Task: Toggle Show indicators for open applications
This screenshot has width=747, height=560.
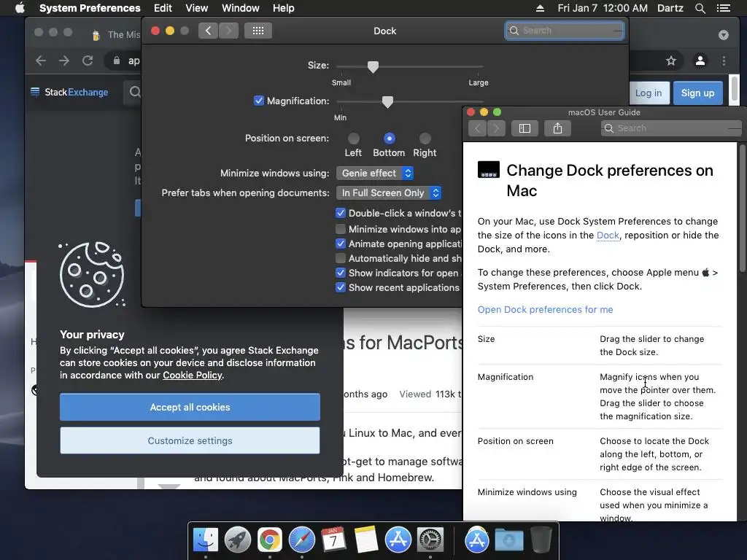Action: coord(341,273)
